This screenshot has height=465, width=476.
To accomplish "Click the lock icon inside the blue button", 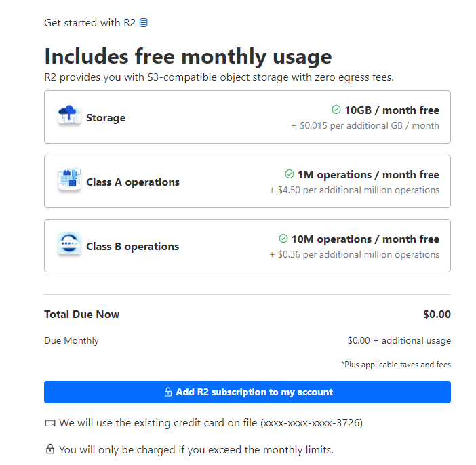I will click(x=168, y=392).
